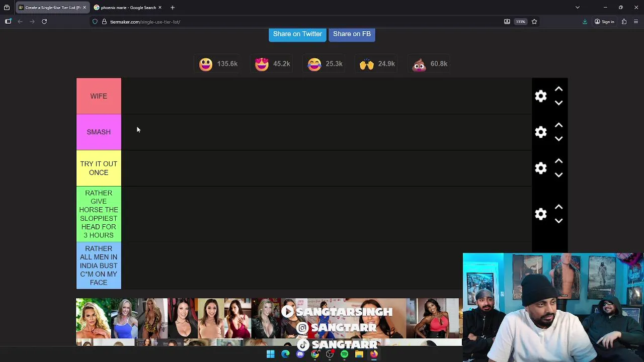Click the tab overview icon at top-left corner

tap(7, 8)
